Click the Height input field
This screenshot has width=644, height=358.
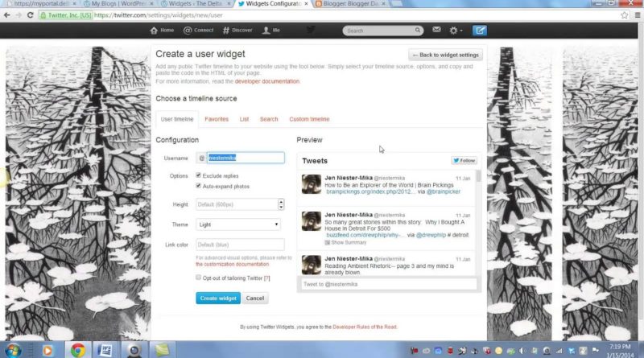(x=237, y=204)
